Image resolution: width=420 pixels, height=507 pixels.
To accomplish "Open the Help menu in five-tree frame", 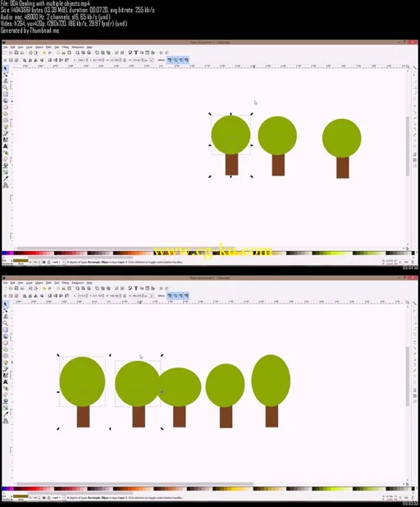I will pos(89,283).
